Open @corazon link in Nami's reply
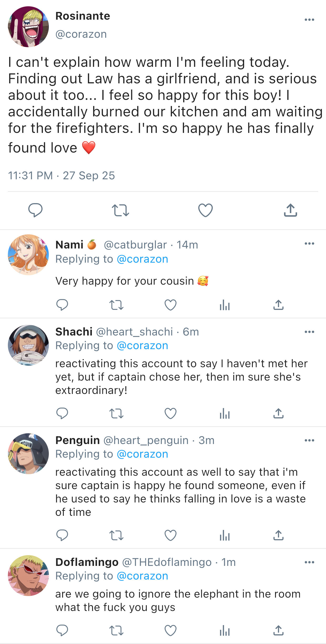The height and width of the screenshot is (644, 326). [142, 259]
